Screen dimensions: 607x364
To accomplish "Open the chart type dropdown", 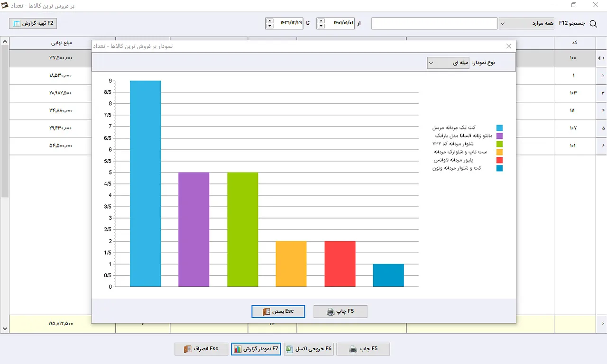I will [x=448, y=63].
